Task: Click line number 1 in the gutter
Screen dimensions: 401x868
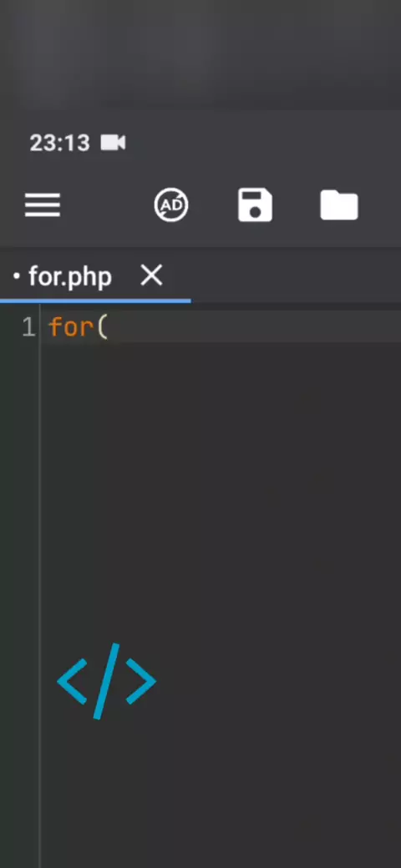Action: [28, 327]
